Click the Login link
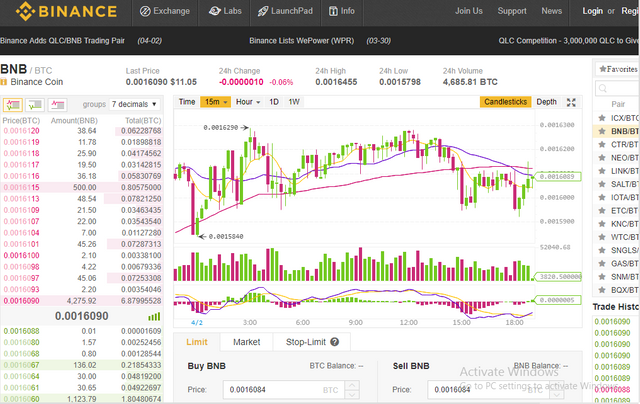The image size is (640, 404). pos(592,11)
